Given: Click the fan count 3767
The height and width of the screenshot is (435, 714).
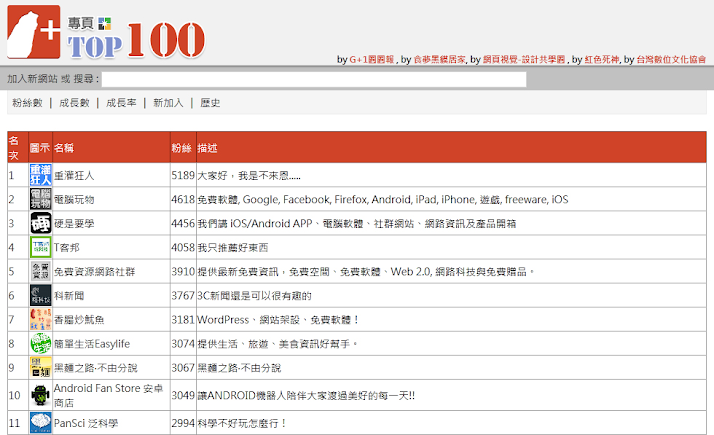Looking at the screenshot, I should click(183, 296).
